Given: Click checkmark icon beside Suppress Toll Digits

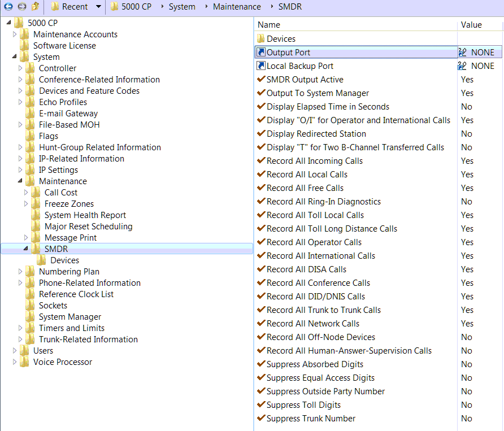Looking at the screenshot, I should pos(261,404).
